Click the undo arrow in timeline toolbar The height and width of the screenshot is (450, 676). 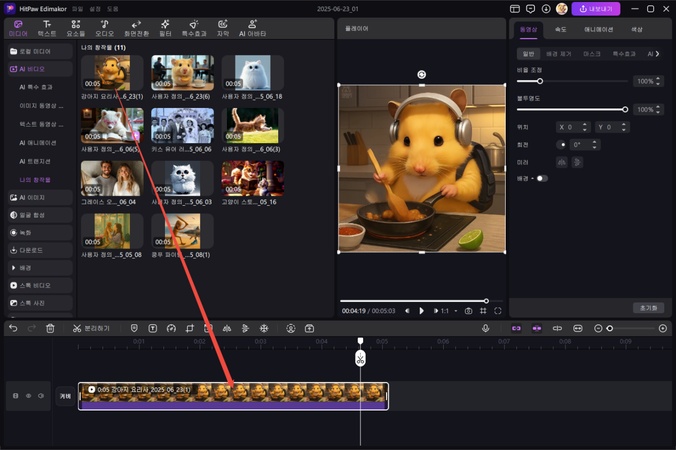[13, 328]
